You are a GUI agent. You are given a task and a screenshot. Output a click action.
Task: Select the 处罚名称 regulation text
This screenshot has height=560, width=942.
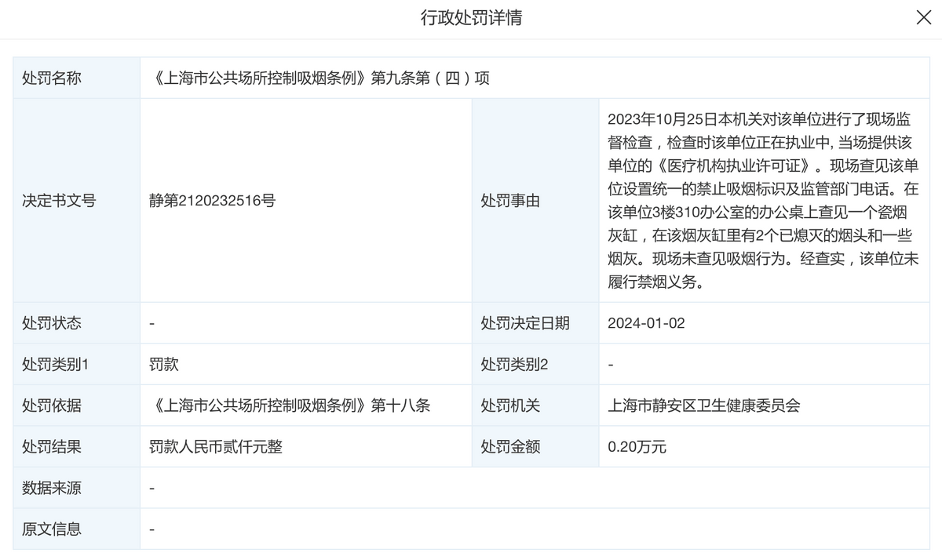point(319,78)
